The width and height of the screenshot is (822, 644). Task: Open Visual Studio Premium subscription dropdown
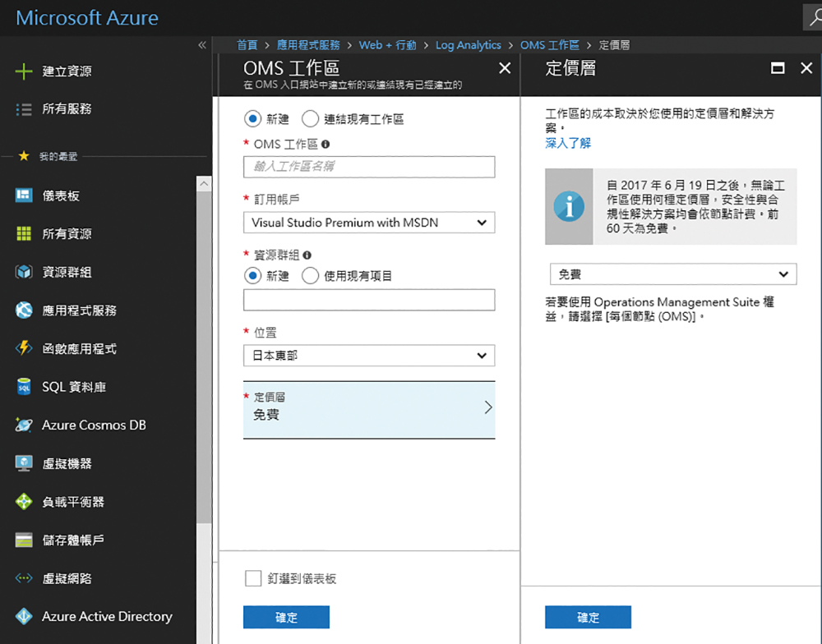(x=369, y=223)
